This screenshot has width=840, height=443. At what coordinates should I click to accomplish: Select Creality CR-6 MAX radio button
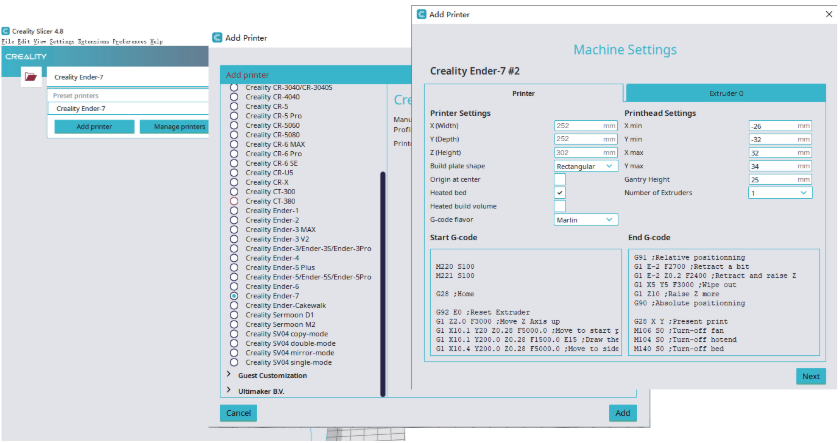pyautogui.click(x=234, y=144)
